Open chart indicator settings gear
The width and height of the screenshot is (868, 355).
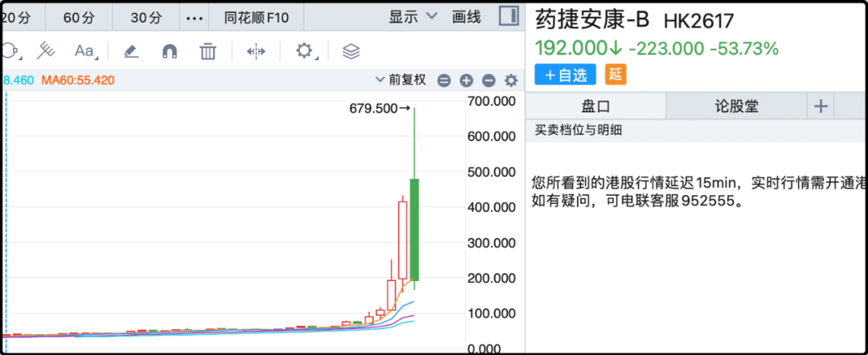click(x=511, y=80)
